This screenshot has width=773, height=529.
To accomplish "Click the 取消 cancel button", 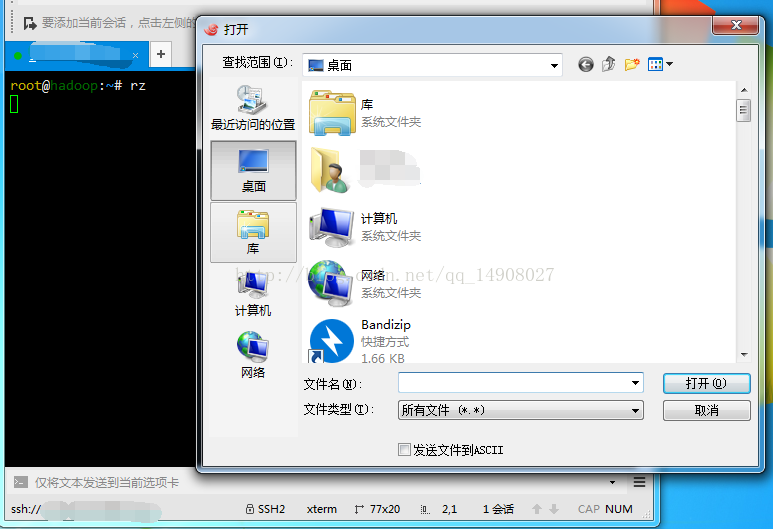I will tap(706, 411).
